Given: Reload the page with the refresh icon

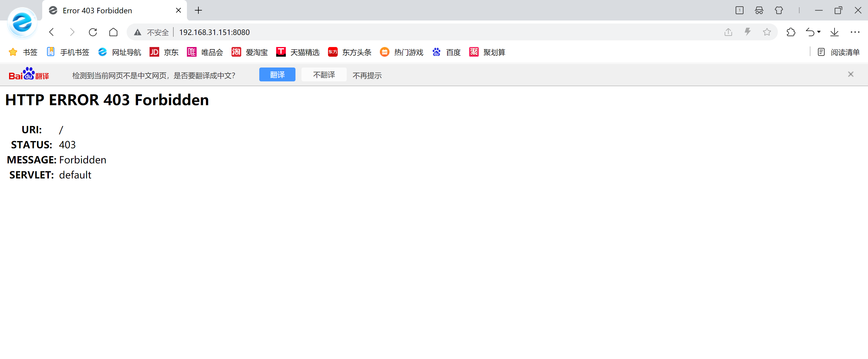Looking at the screenshot, I should [x=93, y=32].
